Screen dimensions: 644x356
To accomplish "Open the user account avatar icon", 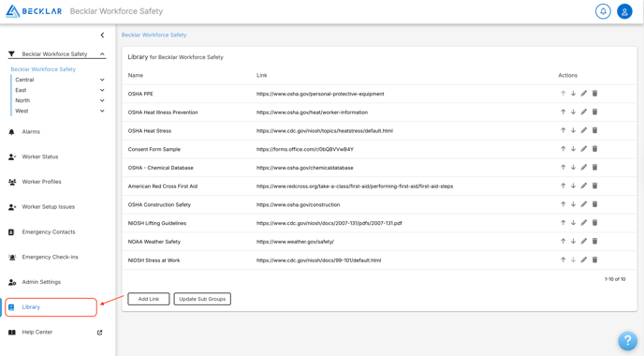I will tap(624, 11).
